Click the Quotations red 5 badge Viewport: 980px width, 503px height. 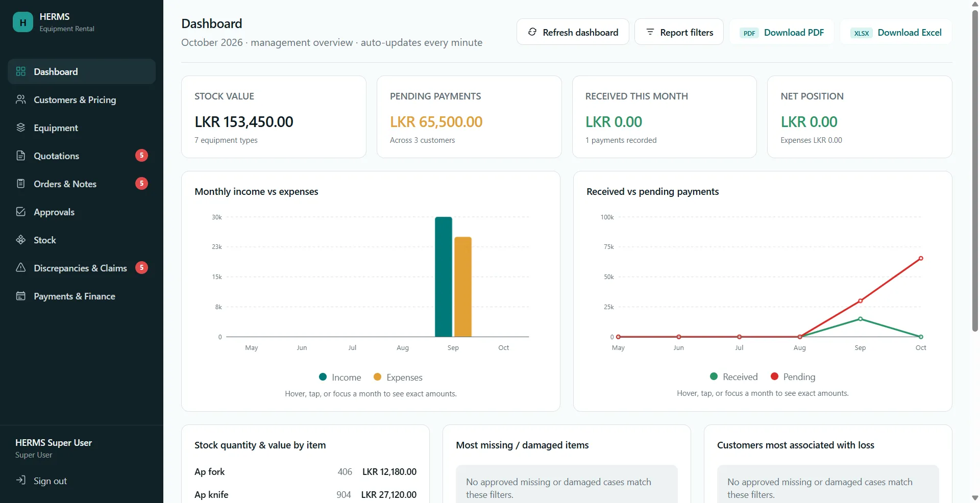pyautogui.click(x=141, y=155)
